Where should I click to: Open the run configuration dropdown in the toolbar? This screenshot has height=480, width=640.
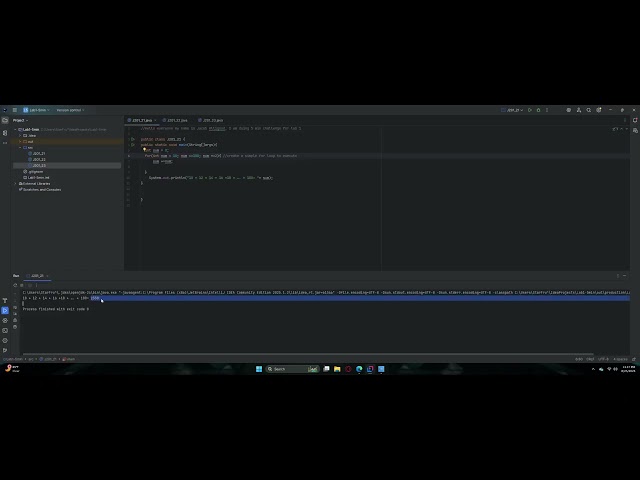(x=512, y=110)
